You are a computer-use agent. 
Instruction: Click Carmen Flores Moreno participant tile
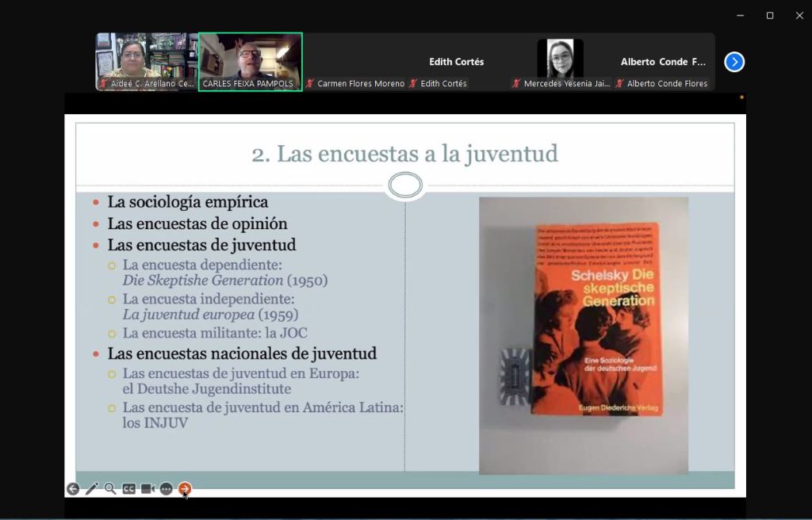[x=354, y=62]
